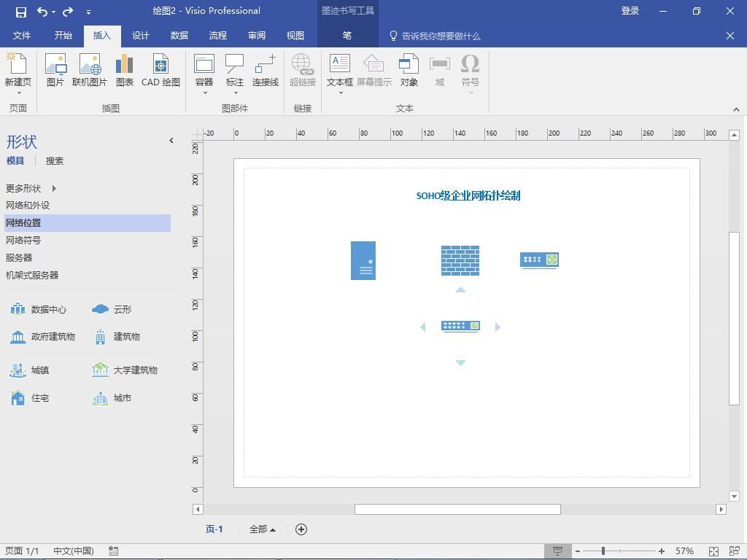This screenshot has width=747, height=560.
Task: Open the File menu tab
Action: tap(22, 35)
